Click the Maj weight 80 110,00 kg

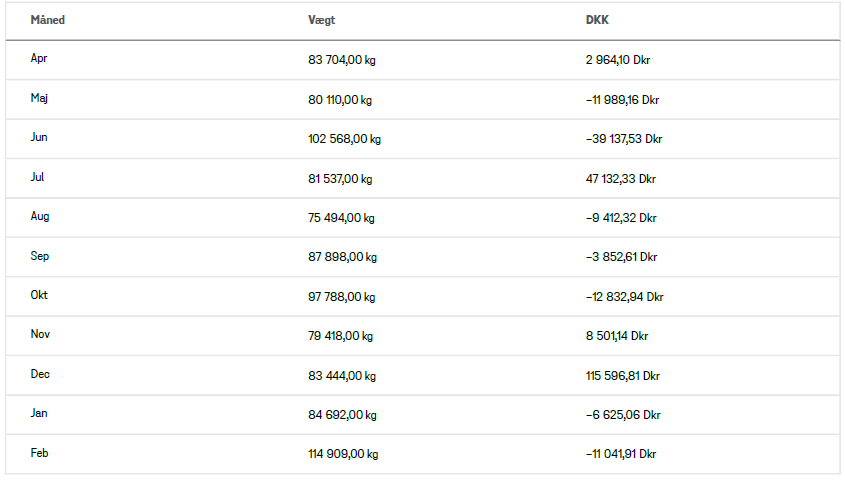(340, 100)
